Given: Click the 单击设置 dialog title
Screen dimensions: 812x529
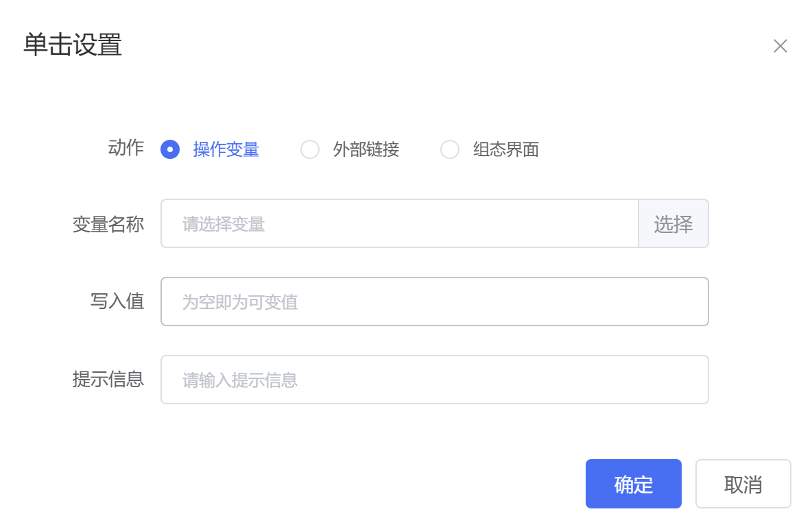Looking at the screenshot, I should [x=73, y=45].
